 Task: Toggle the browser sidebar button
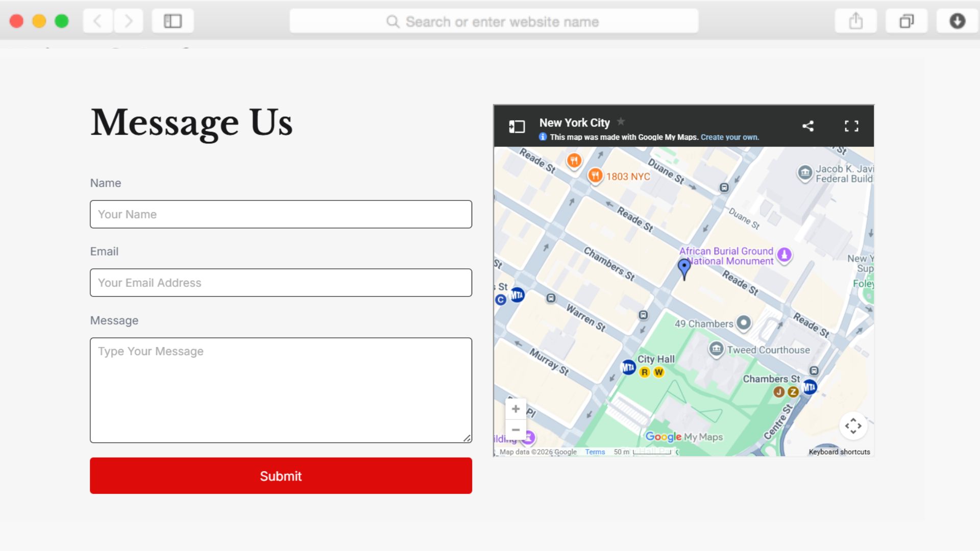tap(173, 21)
